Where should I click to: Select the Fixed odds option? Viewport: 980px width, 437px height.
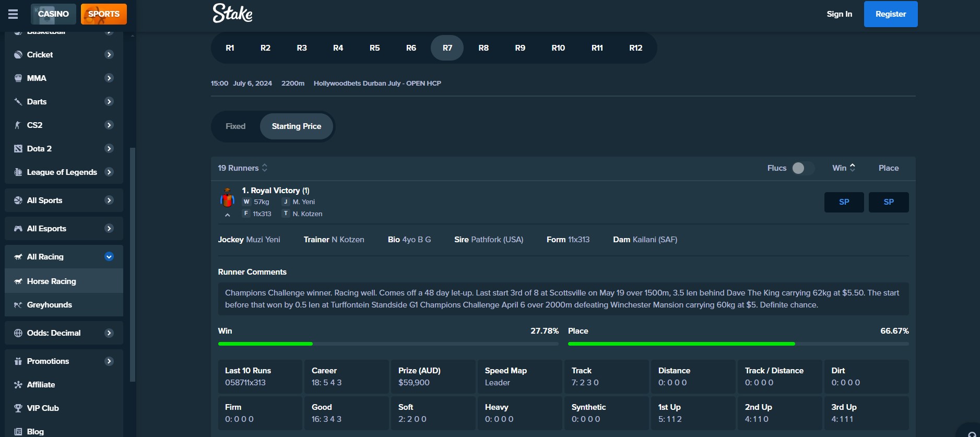click(235, 126)
